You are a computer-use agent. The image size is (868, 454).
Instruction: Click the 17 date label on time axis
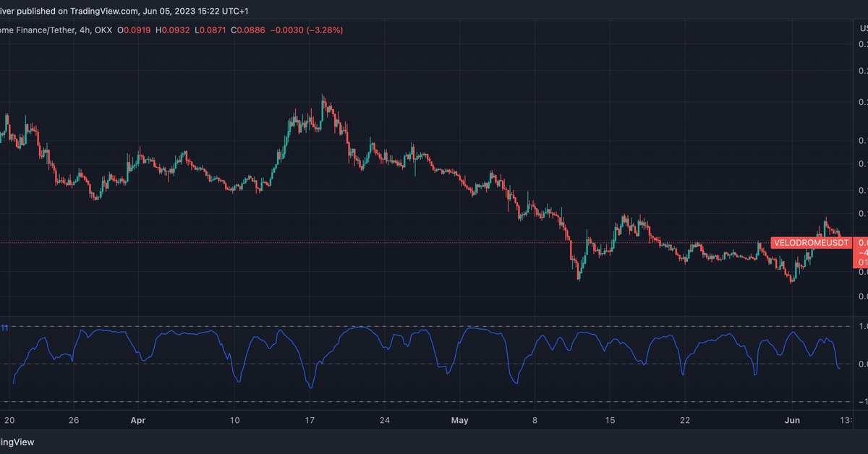(x=309, y=419)
